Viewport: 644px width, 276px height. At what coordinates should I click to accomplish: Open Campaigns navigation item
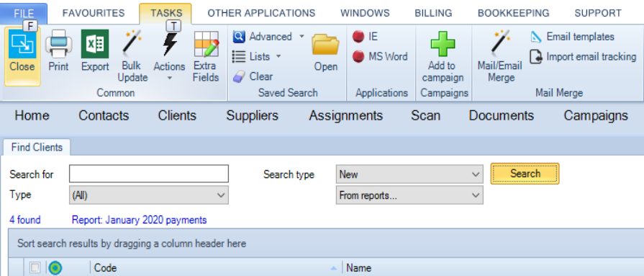click(596, 115)
